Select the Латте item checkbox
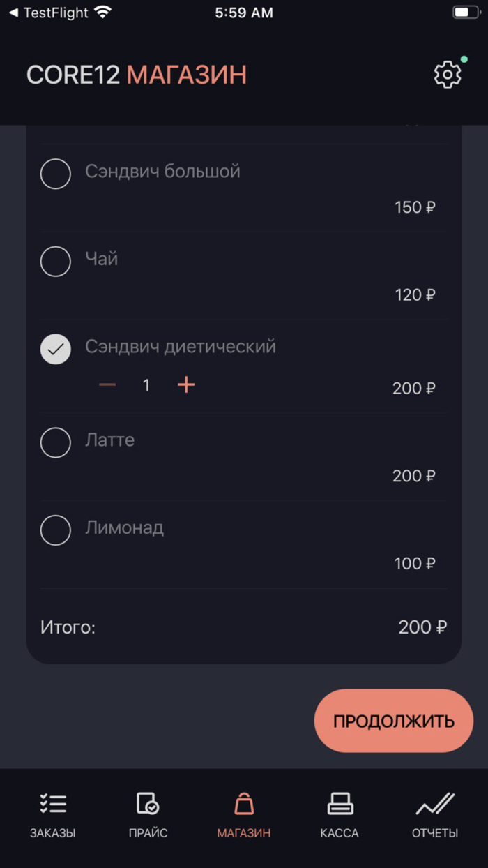Viewport: 488px width, 868px height. (x=56, y=442)
